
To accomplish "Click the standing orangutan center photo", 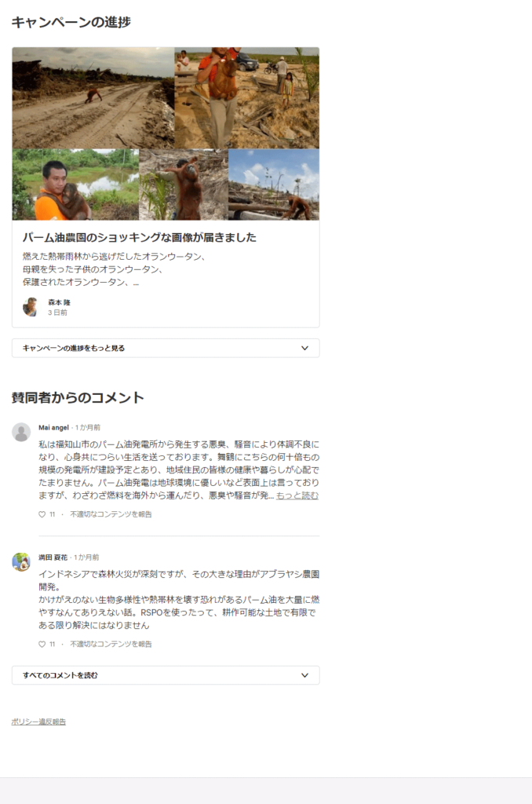I will tap(184, 185).
